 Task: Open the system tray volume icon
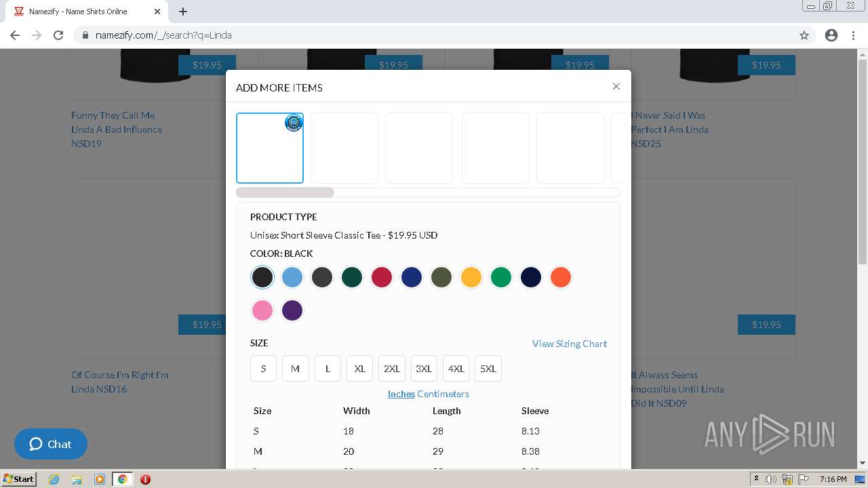[770, 479]
